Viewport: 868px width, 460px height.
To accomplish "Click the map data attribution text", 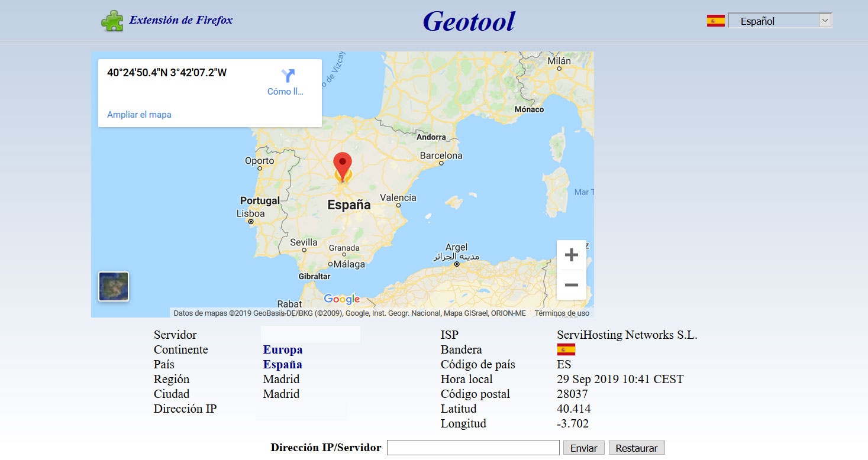I will [x=350, y=313].
